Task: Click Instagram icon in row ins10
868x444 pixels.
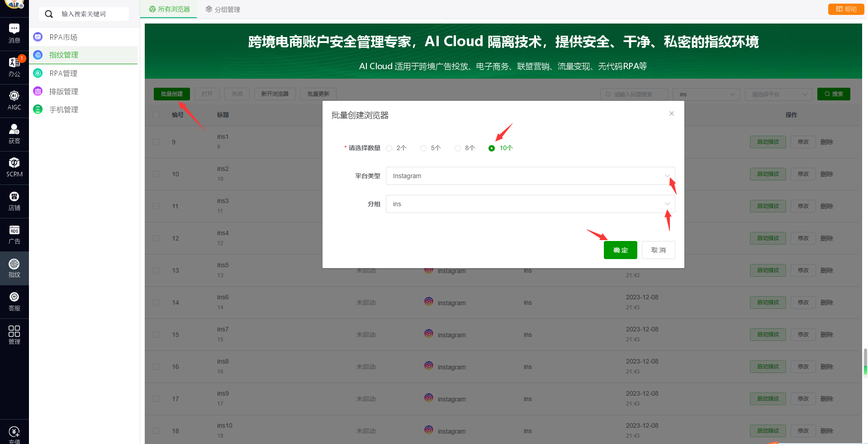Action: pos(429,430)
